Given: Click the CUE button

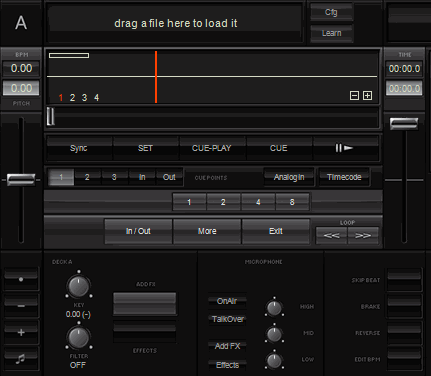Looking at the screenshot, I should coord(279,148).
